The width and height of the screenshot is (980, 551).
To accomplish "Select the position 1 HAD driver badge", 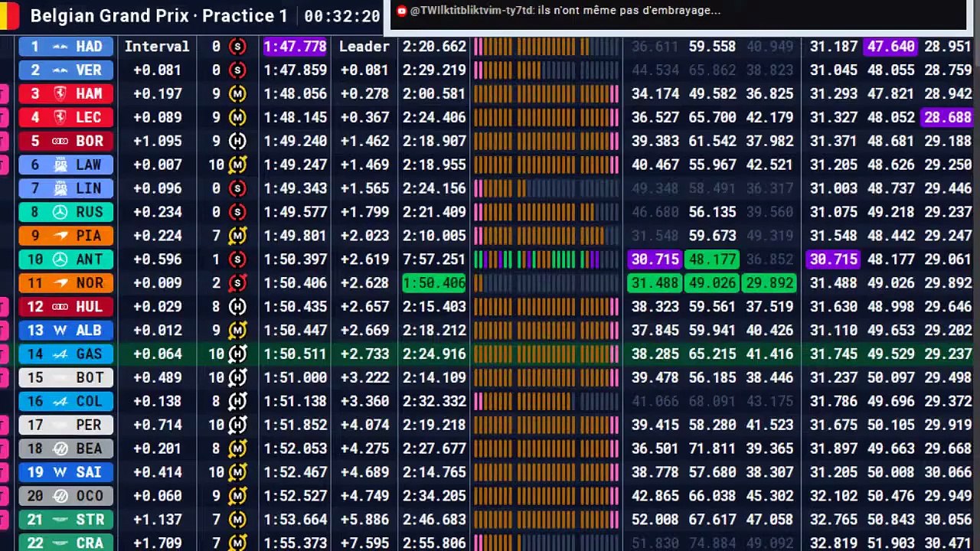I will [66, 47].
